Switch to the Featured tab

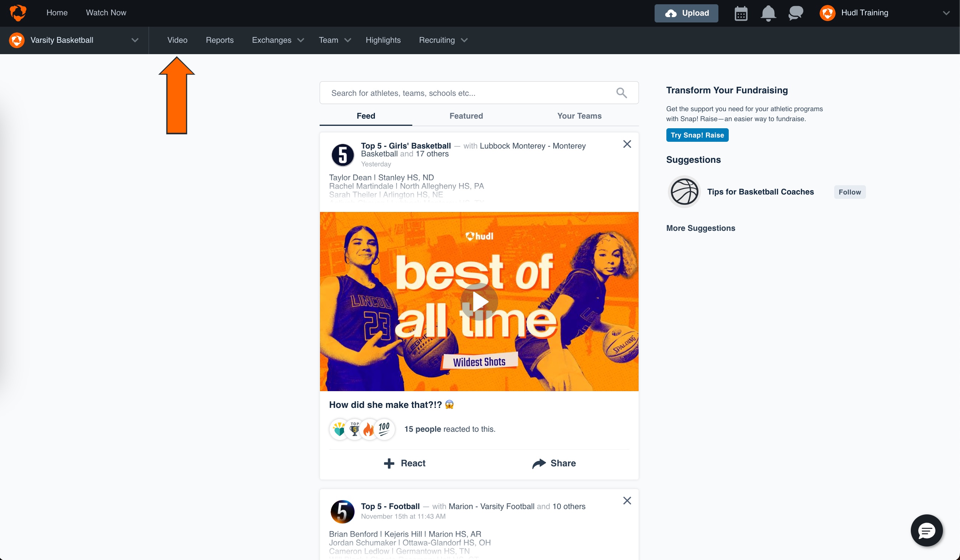click(x=466, y=116)
